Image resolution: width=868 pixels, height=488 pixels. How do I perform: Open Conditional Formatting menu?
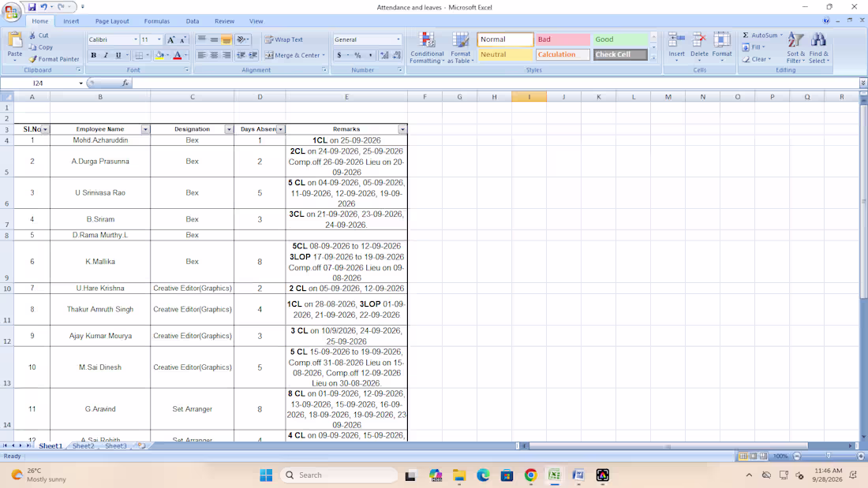(x=427, y=48)
